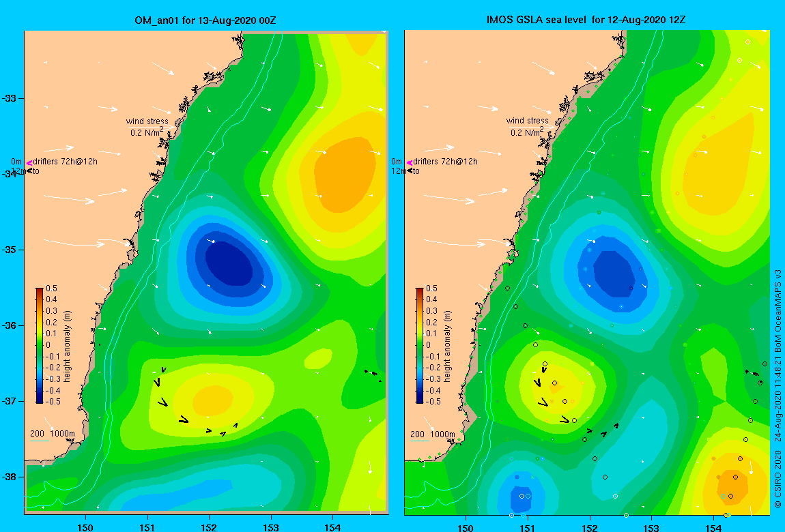Viewport: 785px width, 532px height.
Task: Click longitude '154' under the left map
Action: 332,527
